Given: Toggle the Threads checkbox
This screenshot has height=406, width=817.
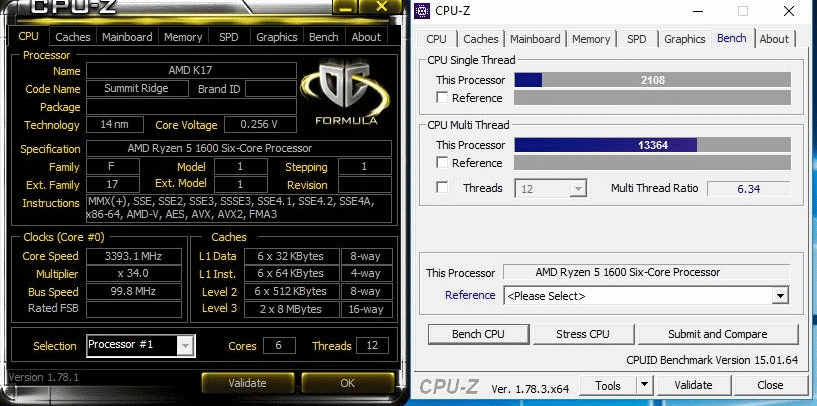Looking at the screenshot, I should tap(442, 188).
